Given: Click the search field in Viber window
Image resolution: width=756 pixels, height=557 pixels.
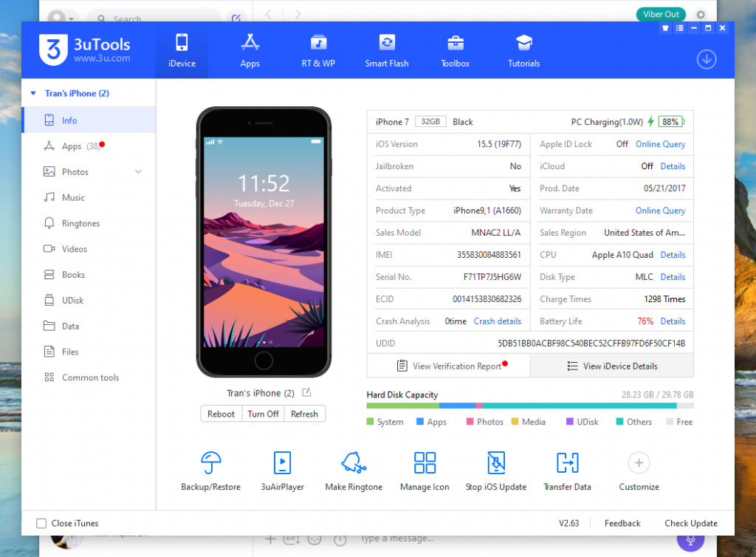Looking at the screenshot, I should pos(154,18).
